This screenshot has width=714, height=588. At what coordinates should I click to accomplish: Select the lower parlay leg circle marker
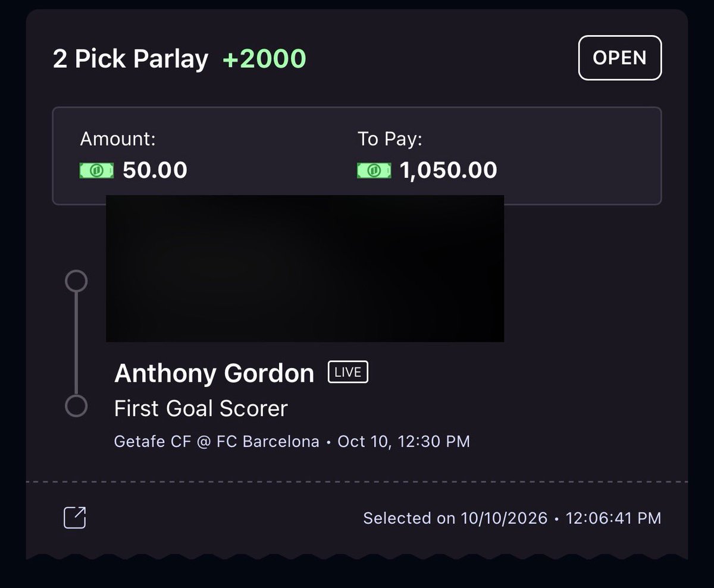tap(76, 406)
